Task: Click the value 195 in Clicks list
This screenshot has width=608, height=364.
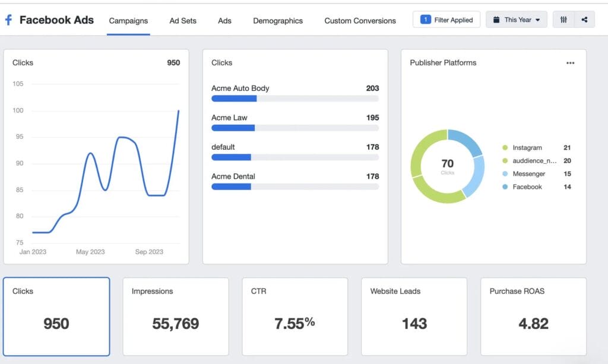Action: pos(372,118)
